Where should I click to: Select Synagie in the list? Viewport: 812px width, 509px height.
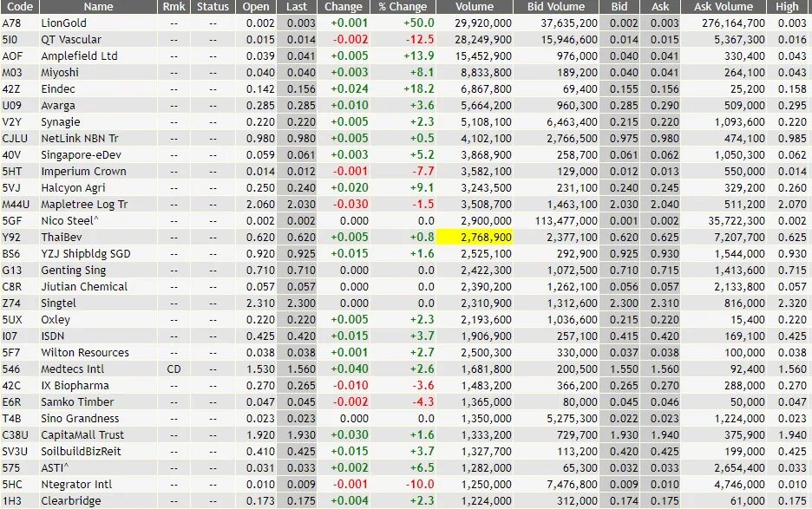(61, 122)
